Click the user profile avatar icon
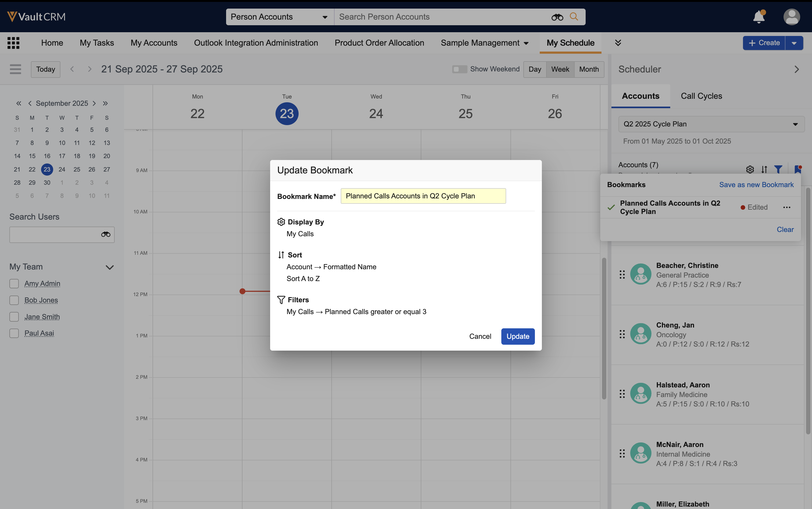812x509 pixels. point(792,17)
